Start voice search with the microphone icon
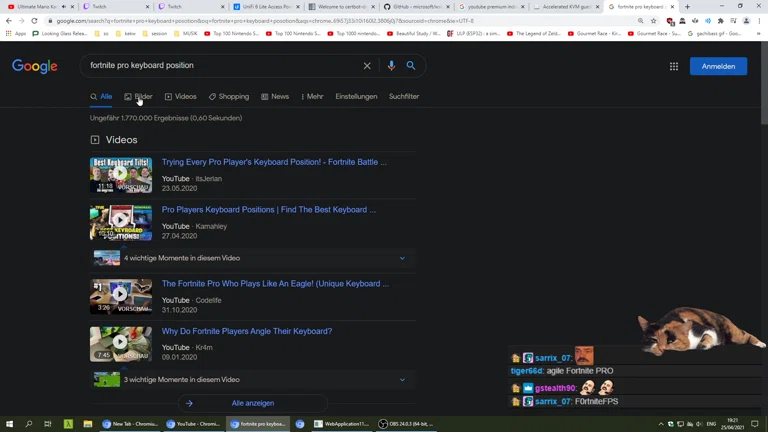This screenshot has width=768, height=432. click(391, 66)
